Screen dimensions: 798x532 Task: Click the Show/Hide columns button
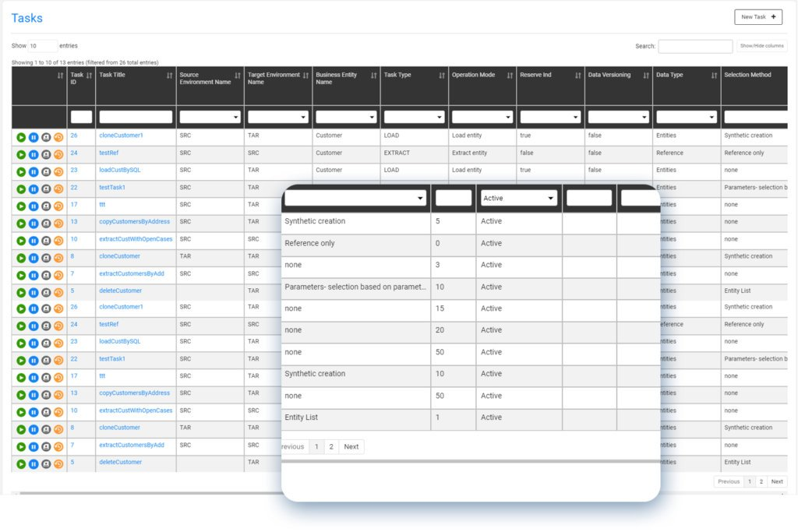click(763, 45)
